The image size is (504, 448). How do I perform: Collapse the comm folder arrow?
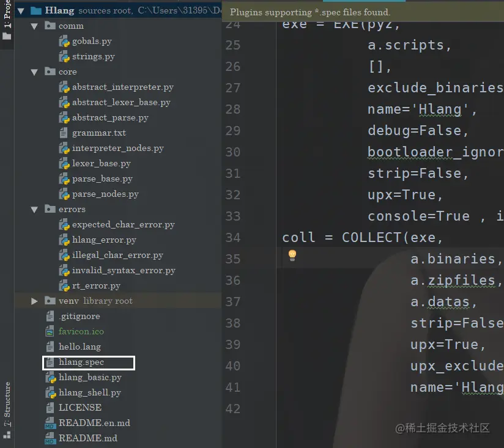pyautogui.click(x=34, y=26)
